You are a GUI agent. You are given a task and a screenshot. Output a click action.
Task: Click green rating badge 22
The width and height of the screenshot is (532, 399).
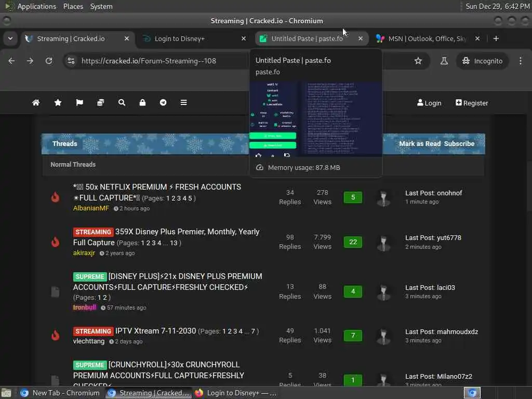click(x=353, y=242)
